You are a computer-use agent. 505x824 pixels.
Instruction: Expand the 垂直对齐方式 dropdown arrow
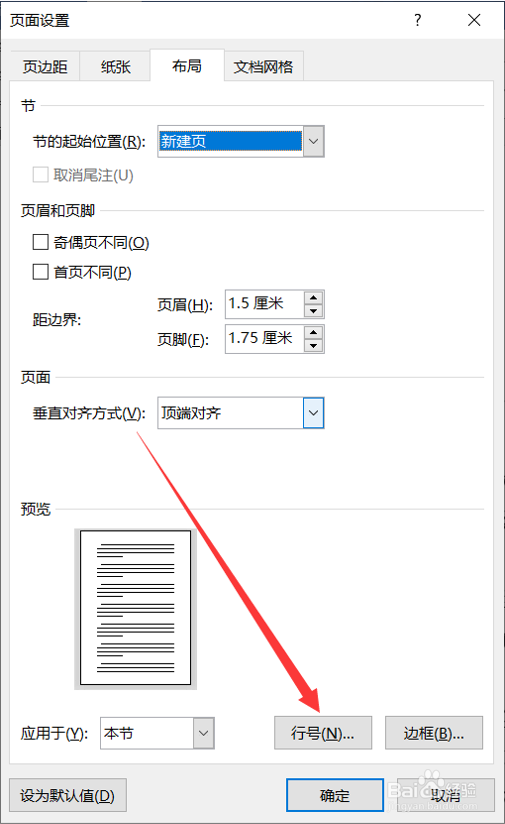(314, 413)
